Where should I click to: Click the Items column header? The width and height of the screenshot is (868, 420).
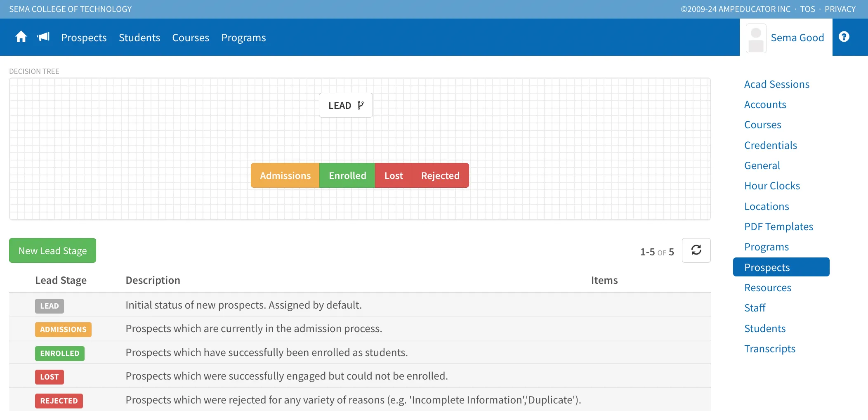point(604,280)
